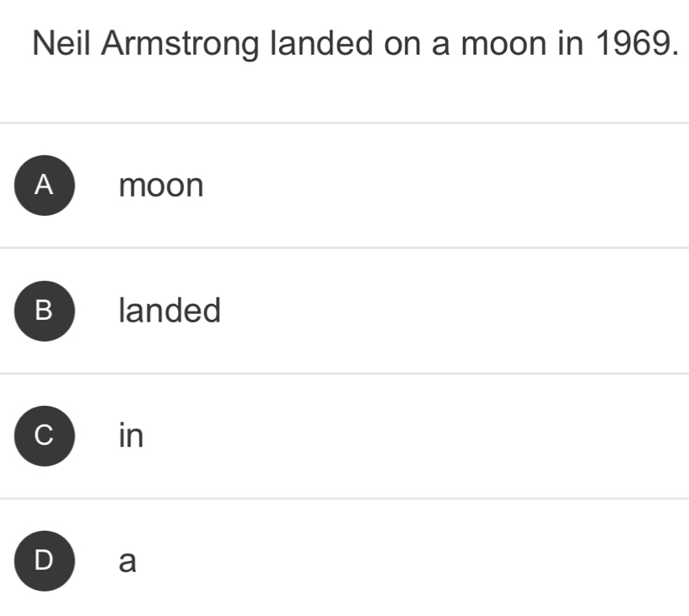Screen dimensions: 689x616
Task: Select the dark circle next to moon
Action: pyautogui.click(x=44, y=186)
